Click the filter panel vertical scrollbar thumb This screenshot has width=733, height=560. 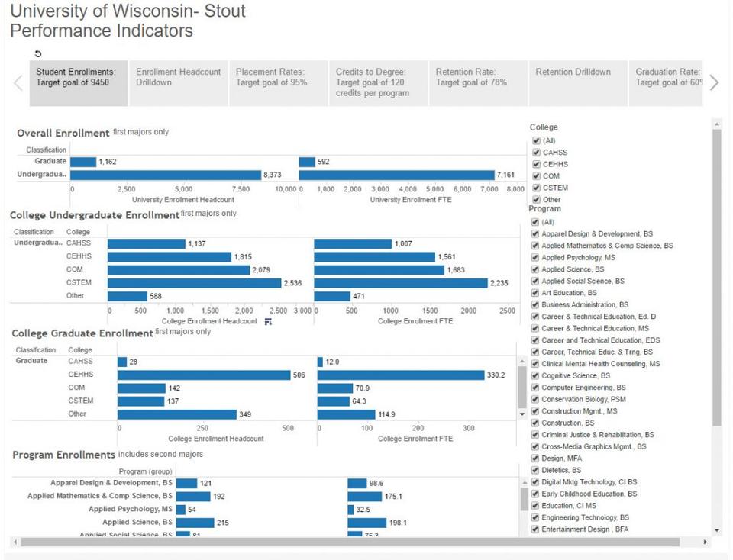coord(717,278)
